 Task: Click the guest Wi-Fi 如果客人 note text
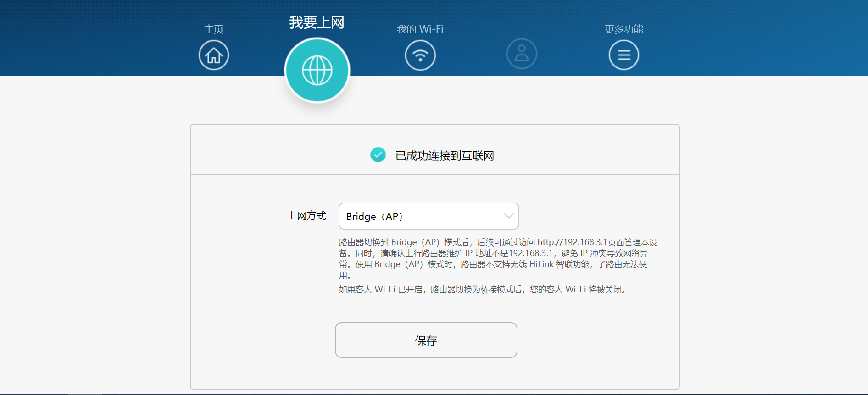(484, 290)
